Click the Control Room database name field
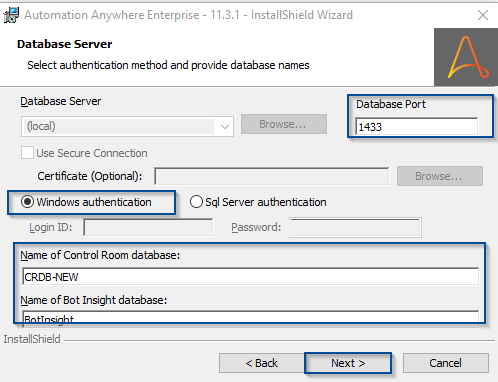498x382 pixels. 250,277
